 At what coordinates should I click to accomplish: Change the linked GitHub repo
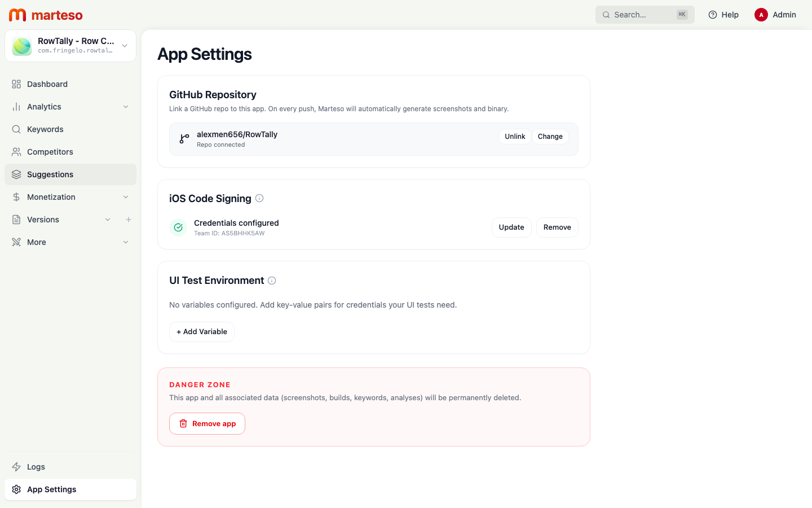coord(550,137)
